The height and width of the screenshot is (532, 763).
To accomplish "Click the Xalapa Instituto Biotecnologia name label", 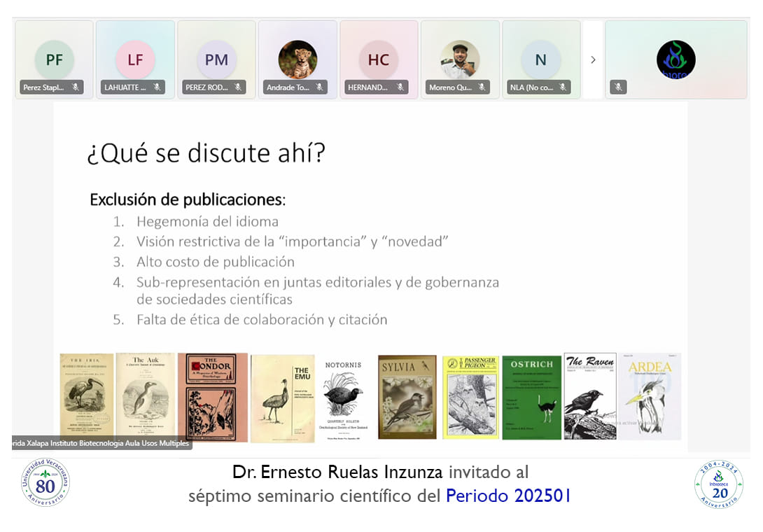I will 101,443.
